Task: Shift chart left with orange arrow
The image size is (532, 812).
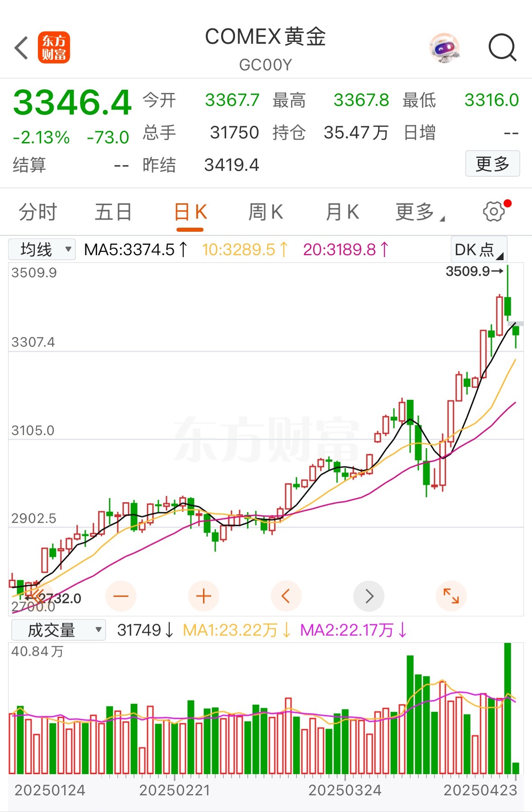Action: [x=286, y=596]
